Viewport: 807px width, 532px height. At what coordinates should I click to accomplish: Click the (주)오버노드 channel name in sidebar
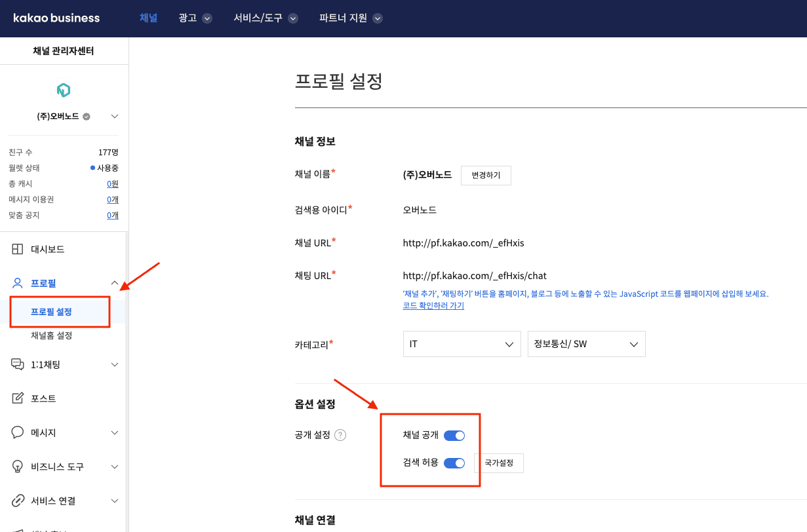pos(58,117)
